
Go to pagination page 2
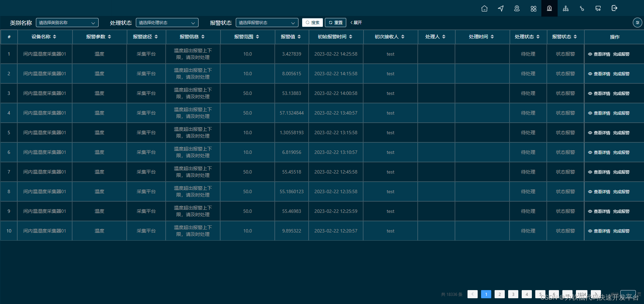point(500,294)
